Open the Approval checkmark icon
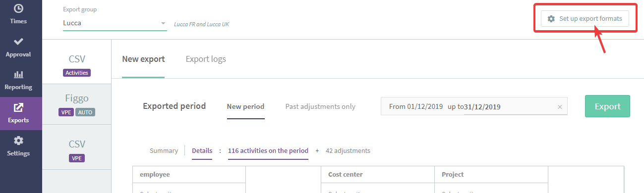The height and width of the screenshot is (193, 644). [x=18, y=42]
